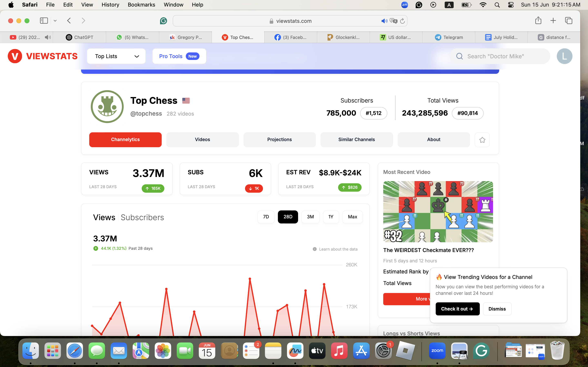
Task: Open the chevron dropdown next to sidebar button
Action: point(55,20)
